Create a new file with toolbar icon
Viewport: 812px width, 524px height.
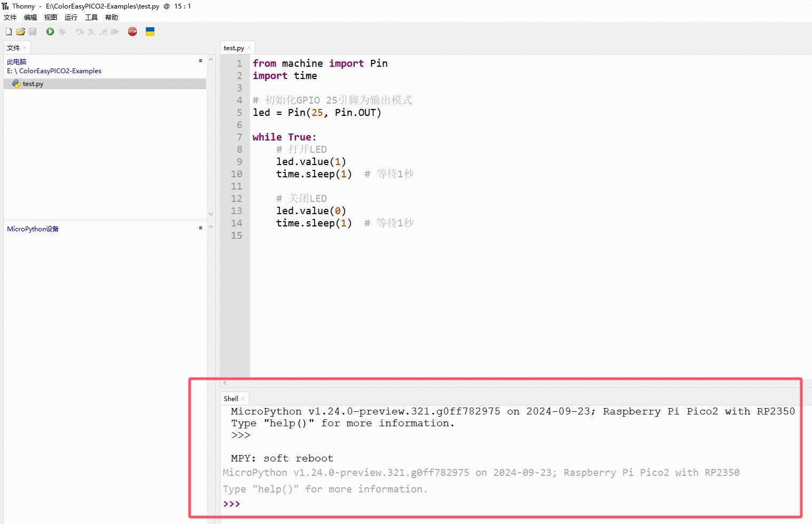(9, 32)
